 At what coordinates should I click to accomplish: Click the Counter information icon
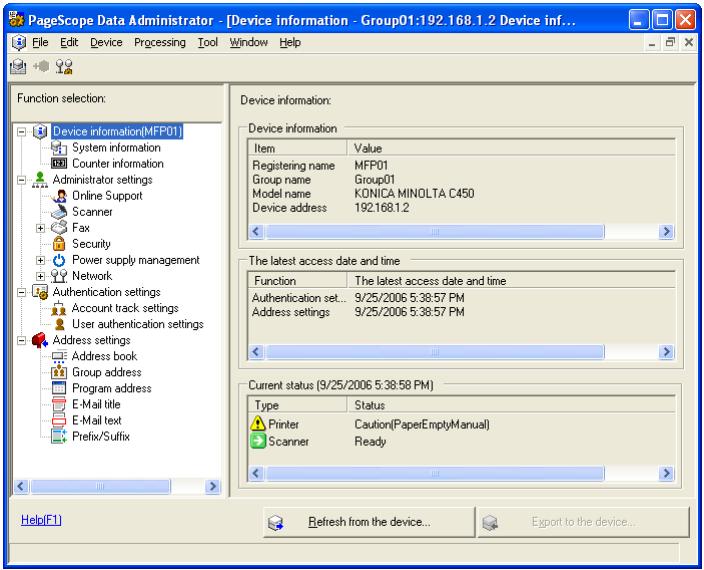click(59, 163)
